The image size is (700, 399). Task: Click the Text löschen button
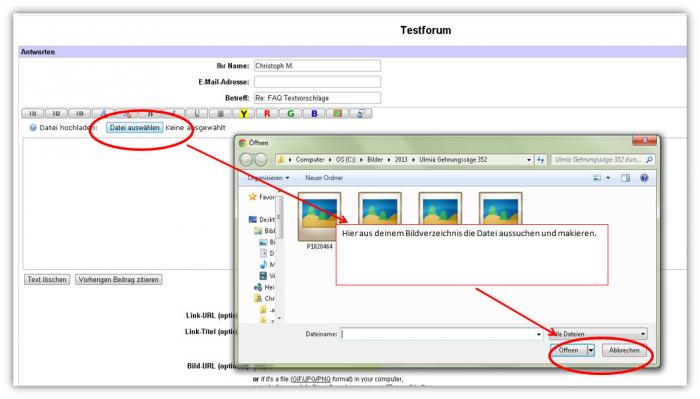point(47,279)
